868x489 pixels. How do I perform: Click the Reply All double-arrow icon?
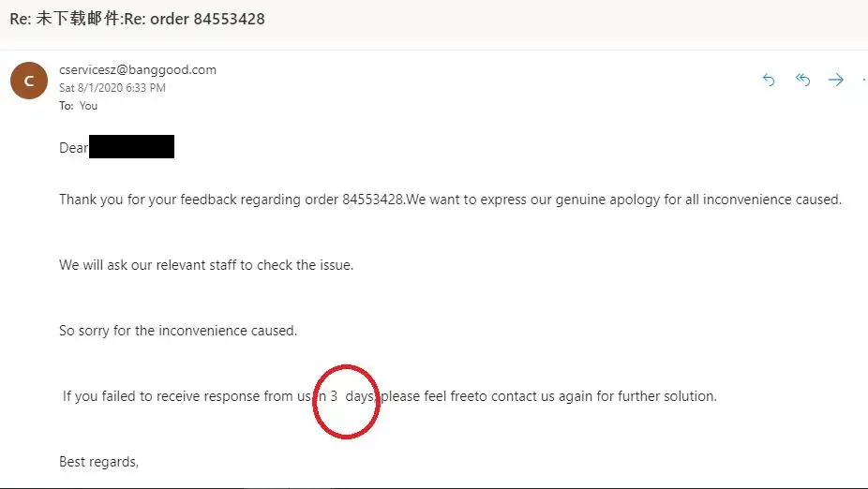[802, 81]
